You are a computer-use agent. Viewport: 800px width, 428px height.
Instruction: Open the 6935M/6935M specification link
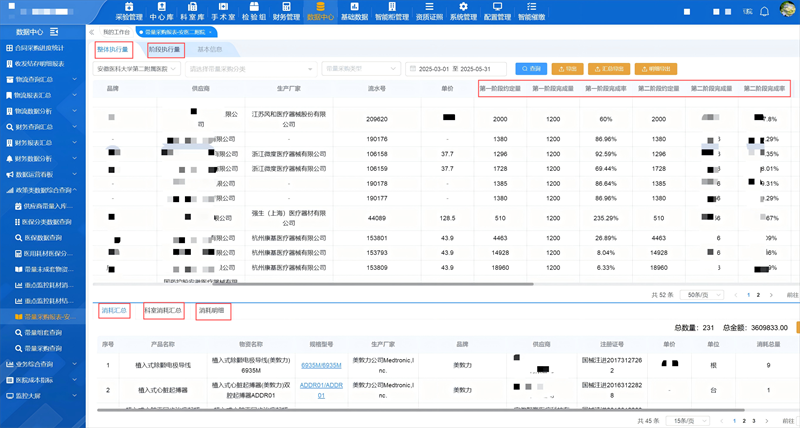click(321, 365)
